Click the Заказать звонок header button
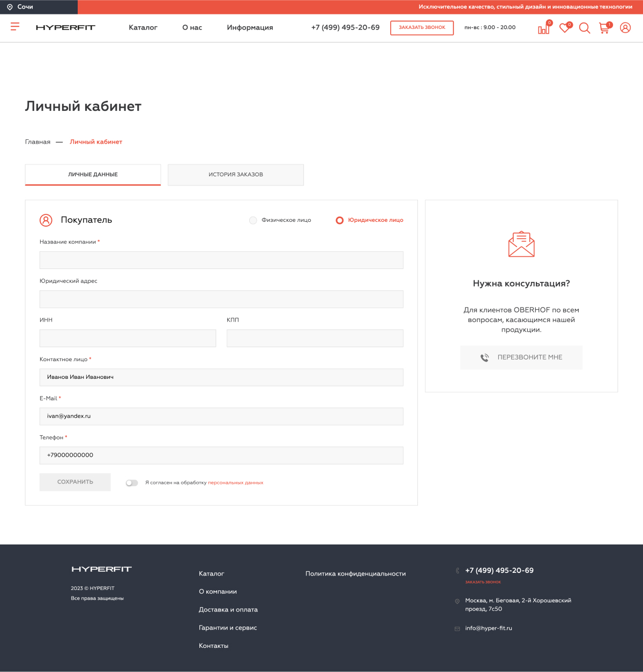Image resolution: width=643 pixels, height=672 pixels. click(422, 28)
